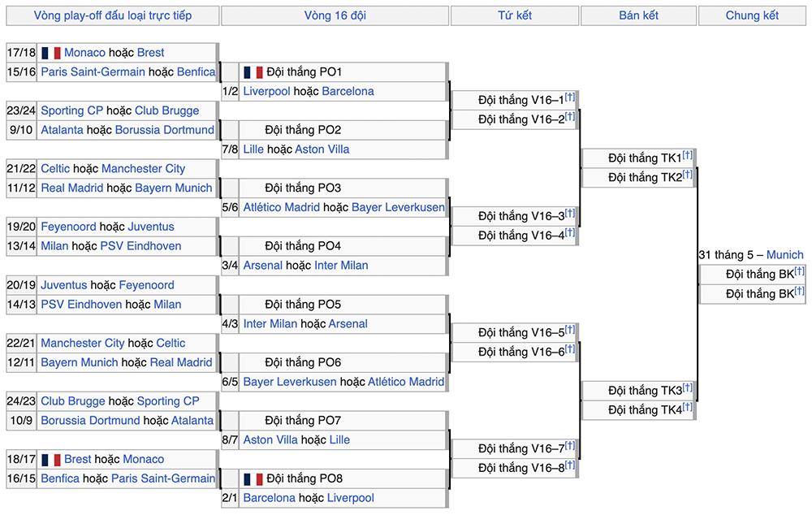This screenshot has width=812, height=515.
Task: Click the dagger footnote beside Đội thắng TK4
Action: click(688, 408)
